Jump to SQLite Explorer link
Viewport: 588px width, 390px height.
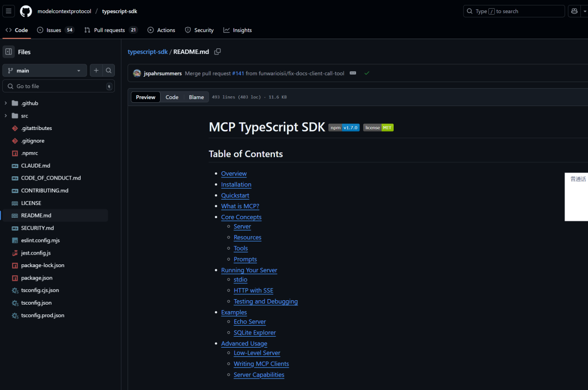(254, 333)
